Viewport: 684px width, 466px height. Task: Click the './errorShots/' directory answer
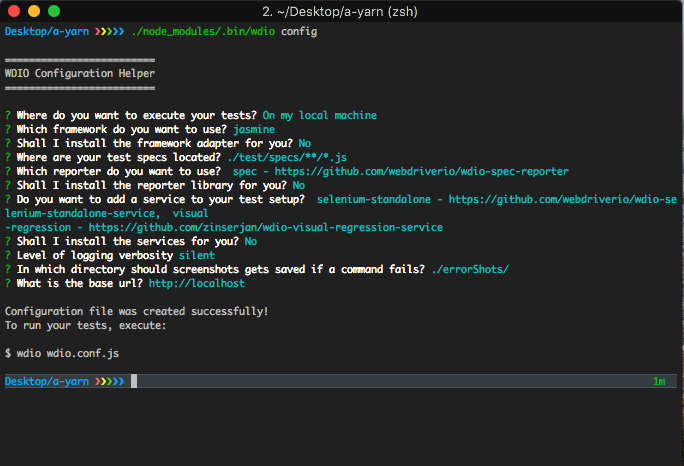[470, 269]
